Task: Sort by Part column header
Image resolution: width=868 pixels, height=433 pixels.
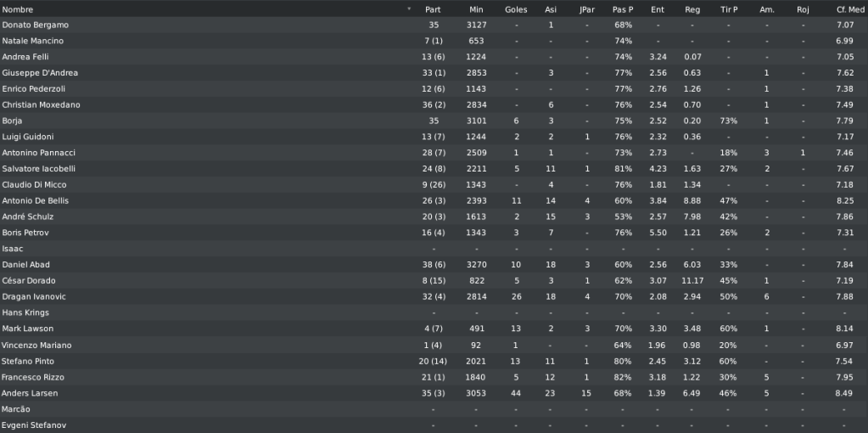Action: pos(433,9)
